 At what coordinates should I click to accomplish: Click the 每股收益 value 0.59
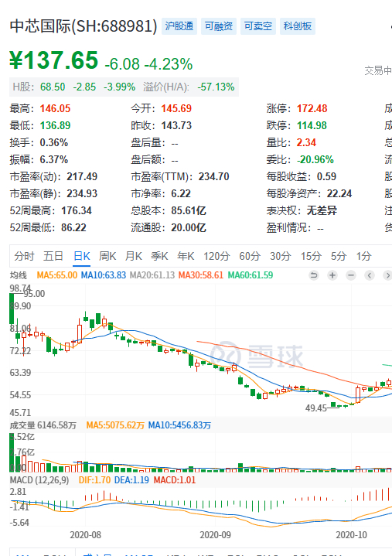coord(327,176)
